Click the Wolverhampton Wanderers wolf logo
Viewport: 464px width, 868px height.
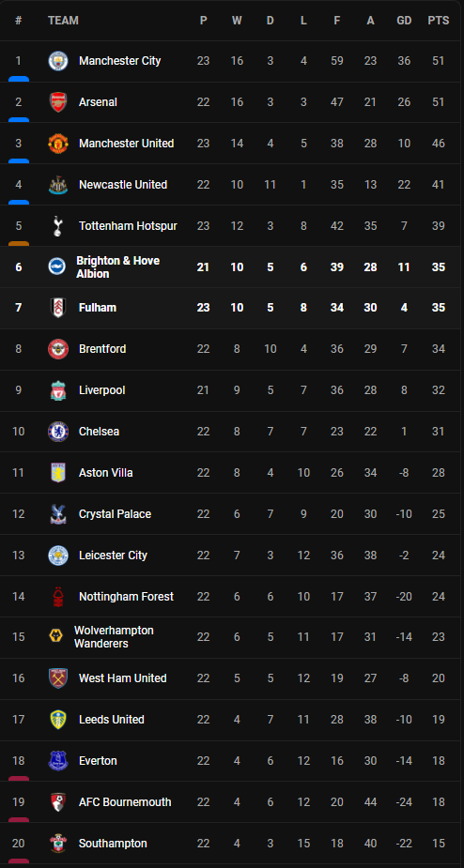click(55, 637)
